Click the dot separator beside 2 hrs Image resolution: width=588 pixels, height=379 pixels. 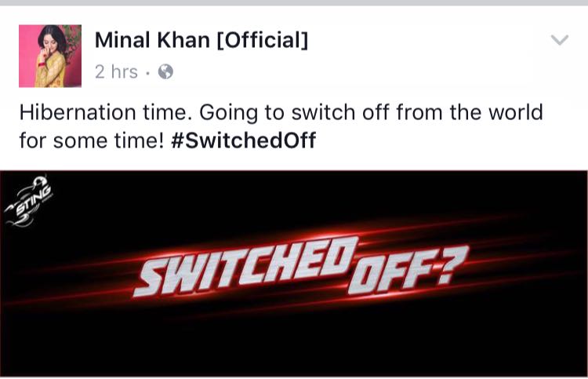[147, 73]
